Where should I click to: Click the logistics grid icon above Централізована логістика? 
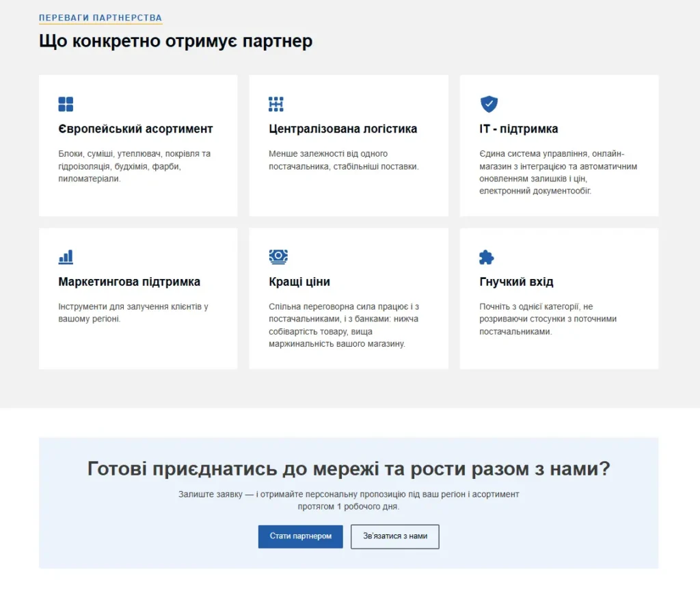(276, 104)
